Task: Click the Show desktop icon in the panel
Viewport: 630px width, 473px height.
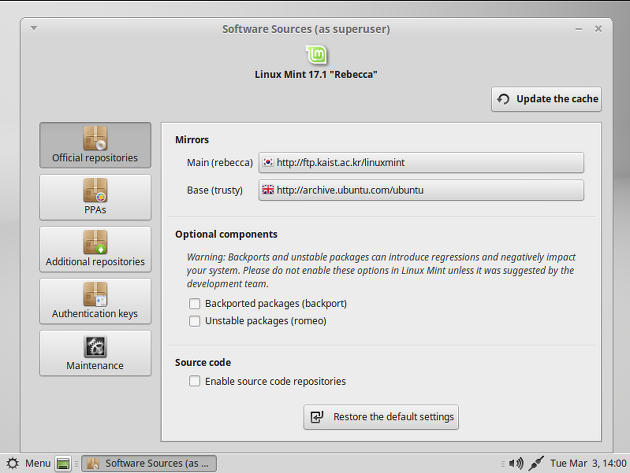Action: (63, 463)
